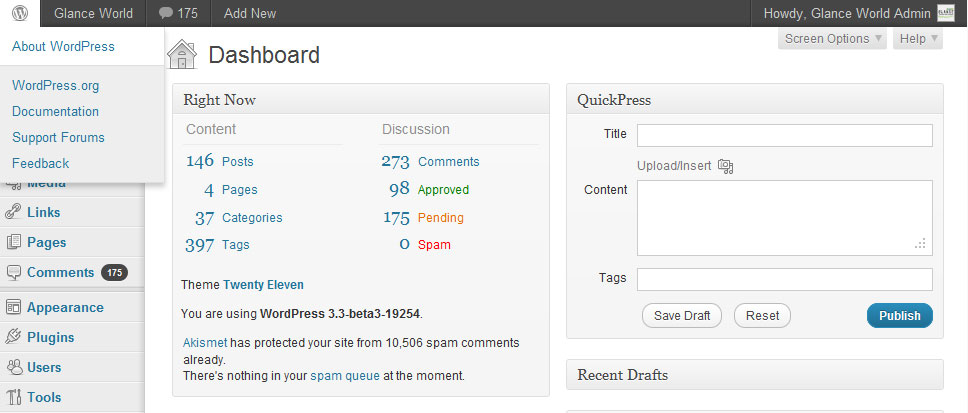The image size is (968, 413).
Task: Click the Links chain icon in sidebar
Action: [13, 212]
